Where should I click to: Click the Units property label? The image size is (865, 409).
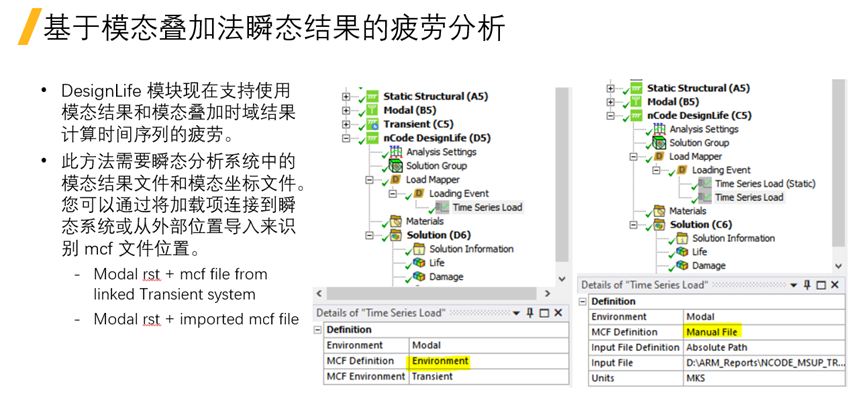coord(602,379)
